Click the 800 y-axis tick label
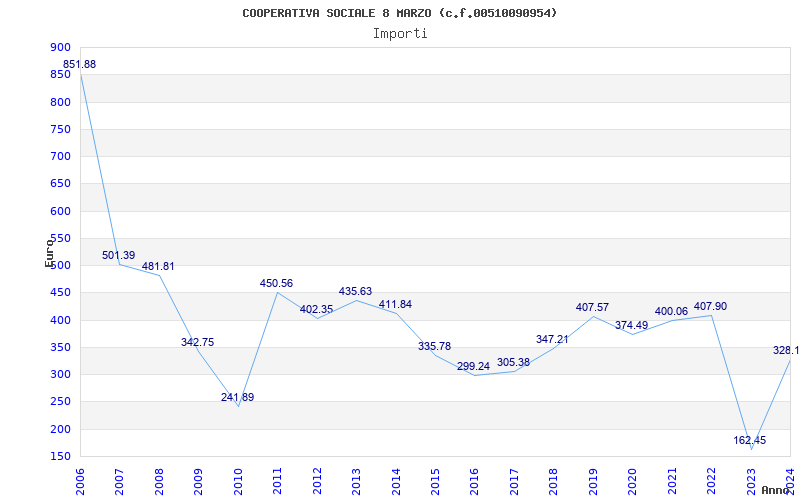Screen dimensions: 800x500 tap(60, 102)
